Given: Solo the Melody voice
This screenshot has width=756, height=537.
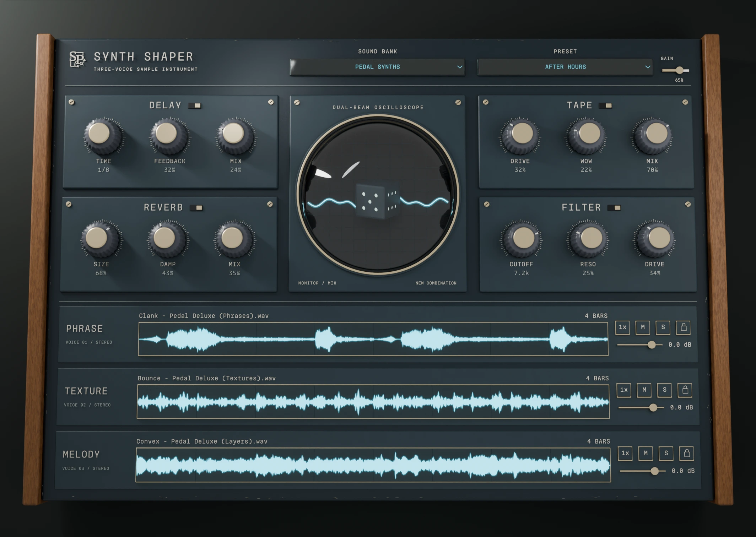Looking at the screenshot, I should [x=666, y=453].
